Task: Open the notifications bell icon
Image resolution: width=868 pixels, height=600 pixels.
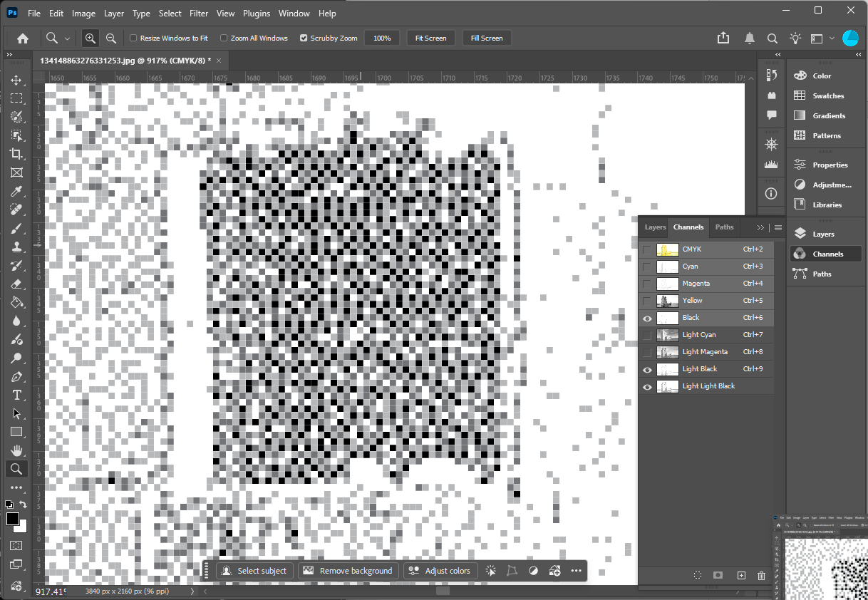Action: (750, 38)
